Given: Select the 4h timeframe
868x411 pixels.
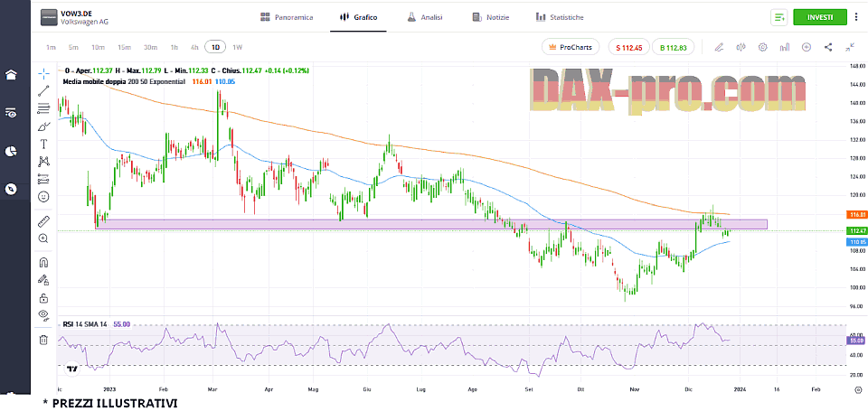Looking at the screenshot, I should (x=194, y=48).
